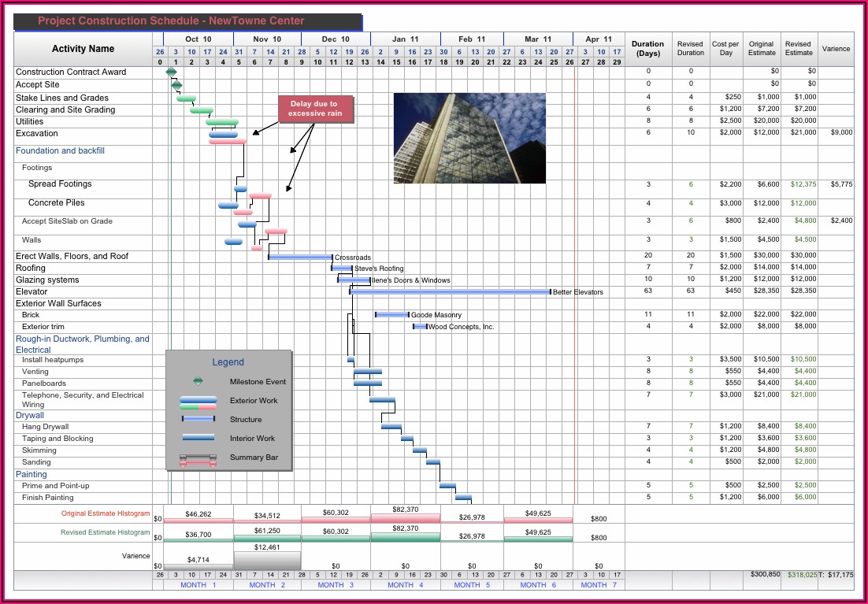Image resolution: width=868 pixels, height=604 pixels.
Task: Click the Jan 11 month header
Action: click(405, 39)
